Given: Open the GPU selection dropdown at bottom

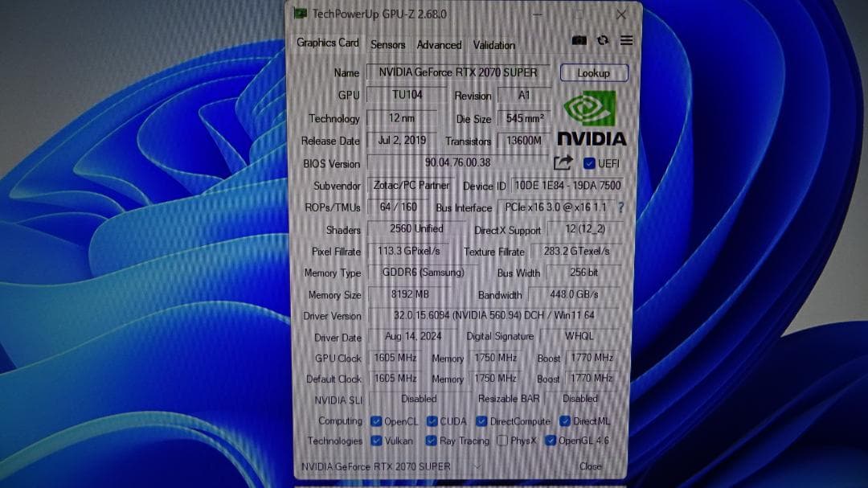Looking at the screenshot, I should (x=391, y=466).
